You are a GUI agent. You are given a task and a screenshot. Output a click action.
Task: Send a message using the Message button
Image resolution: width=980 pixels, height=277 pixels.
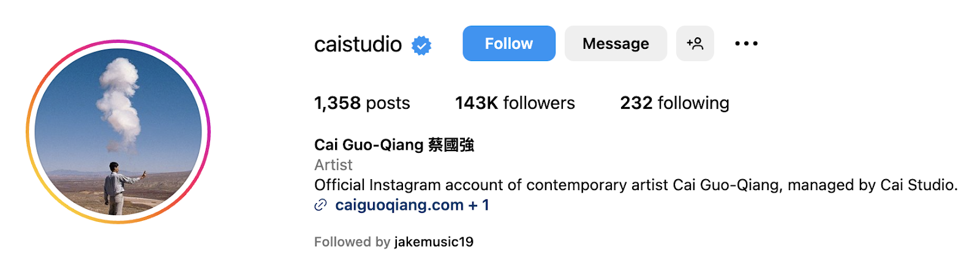click(616, 43)
